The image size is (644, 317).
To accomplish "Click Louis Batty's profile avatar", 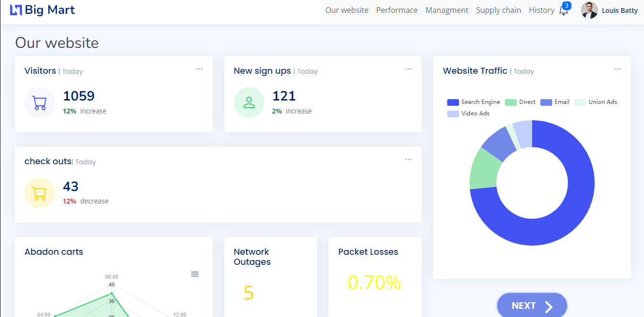I will click(x=589, y=10).
